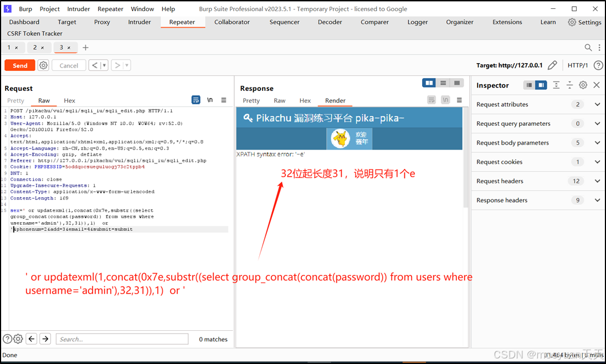This screenshot has height=364, width=606.
Task: Toggle response non-printable characters \n
Action: (x=445, y=100)
